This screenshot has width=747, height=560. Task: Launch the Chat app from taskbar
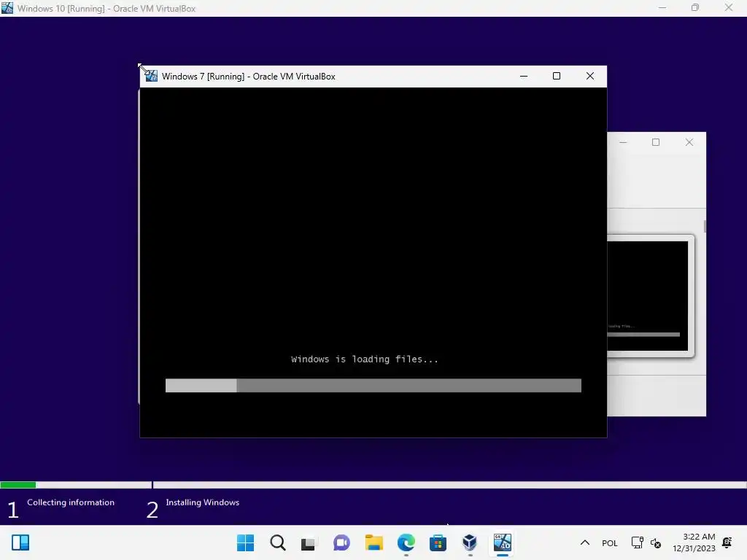coord(341,542)
